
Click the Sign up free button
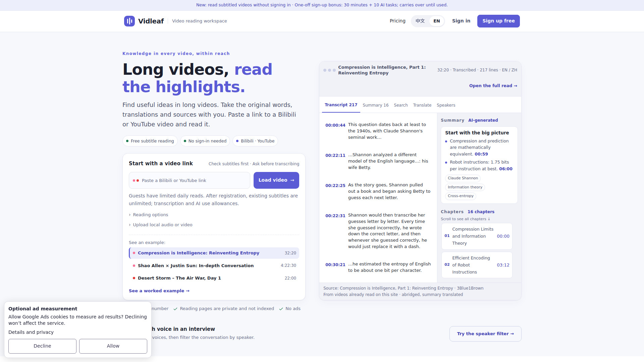click(x=498, y=21)
